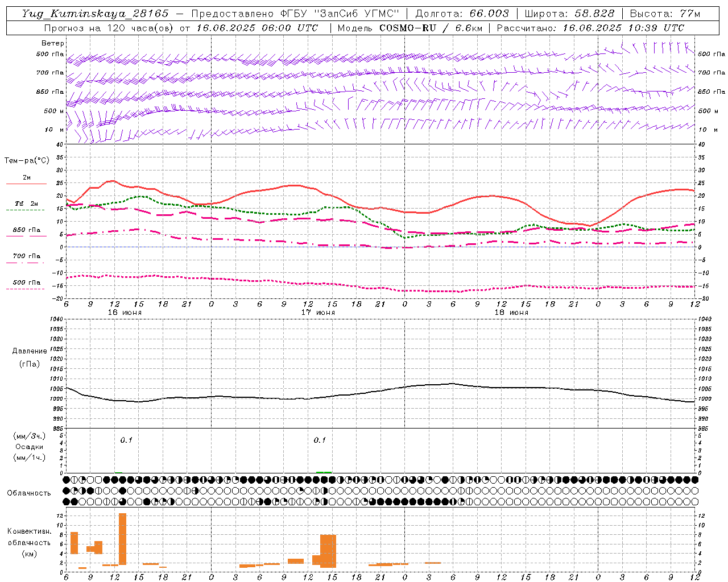The height and width of the screenshot is (582, 728).
Task: Click the 500 гПа temperature legend entry
Action: (x=26, y=282)
